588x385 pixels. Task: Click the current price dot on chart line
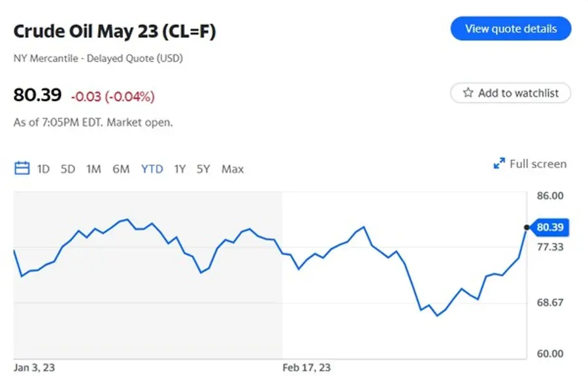click(x=526, y=228)
